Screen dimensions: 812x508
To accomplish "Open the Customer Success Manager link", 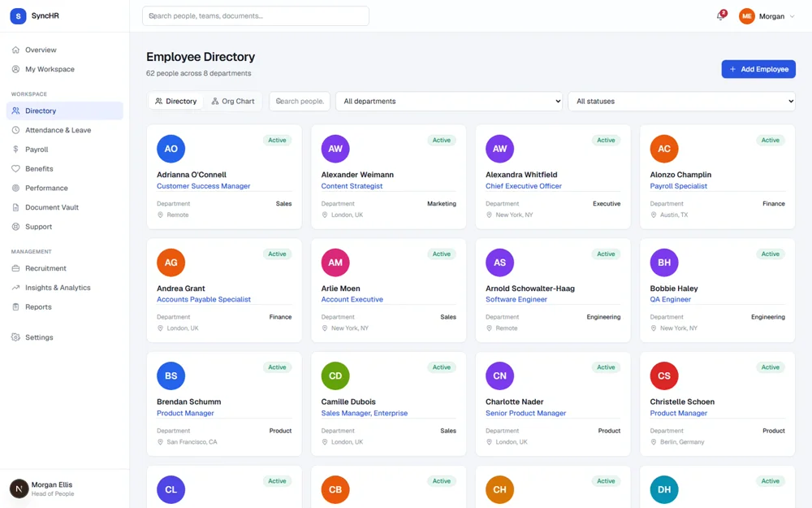I will pyautogui.click(x=204, y=186).
